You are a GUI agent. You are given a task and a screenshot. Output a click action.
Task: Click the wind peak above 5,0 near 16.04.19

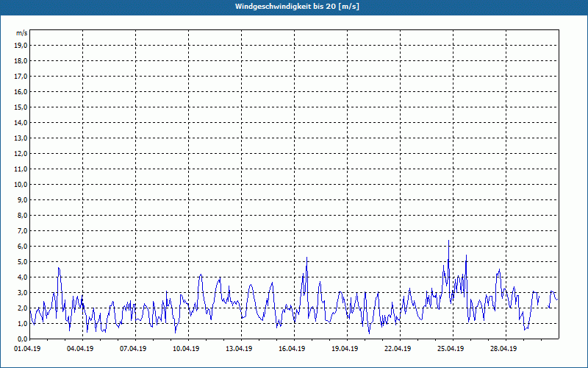point(306,258)
